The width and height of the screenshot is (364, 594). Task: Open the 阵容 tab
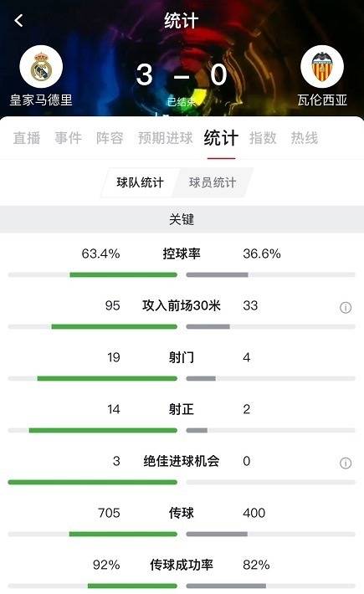110,138
